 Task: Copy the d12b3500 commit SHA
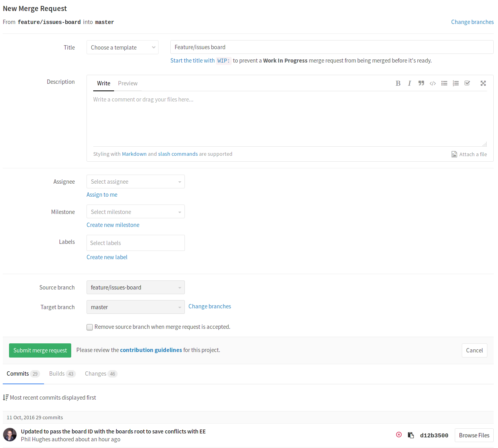pos(411,435)
